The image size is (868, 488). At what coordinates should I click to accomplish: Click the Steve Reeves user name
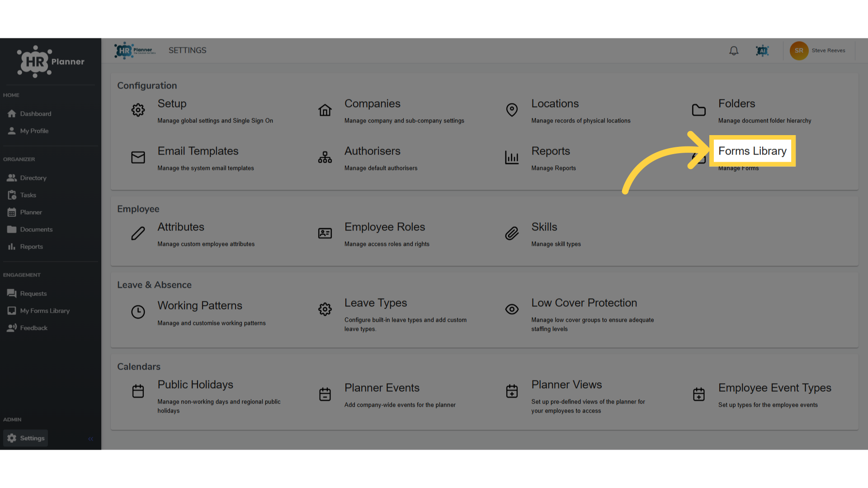coord(828,51)
